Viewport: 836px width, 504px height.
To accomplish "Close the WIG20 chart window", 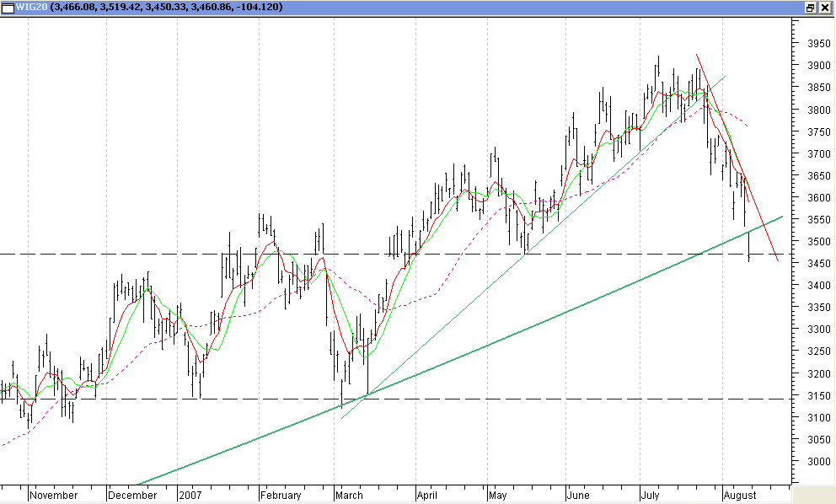I will click(x=825, y=8).
